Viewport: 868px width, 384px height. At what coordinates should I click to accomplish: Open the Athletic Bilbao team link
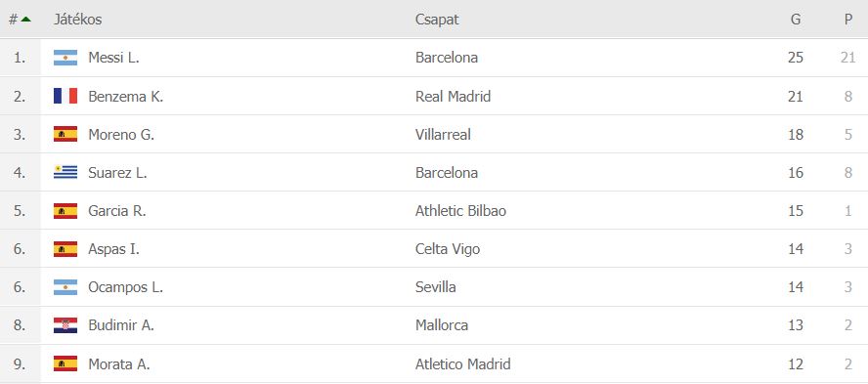point(460,211)
